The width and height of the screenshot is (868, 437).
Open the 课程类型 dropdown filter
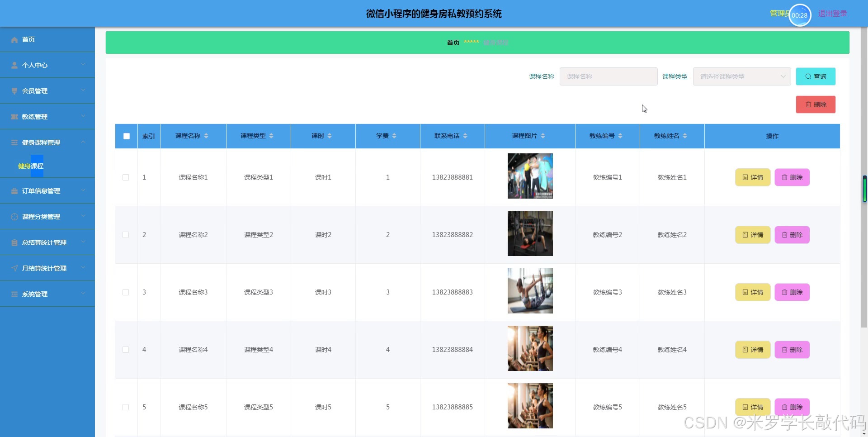click(741, 76)
